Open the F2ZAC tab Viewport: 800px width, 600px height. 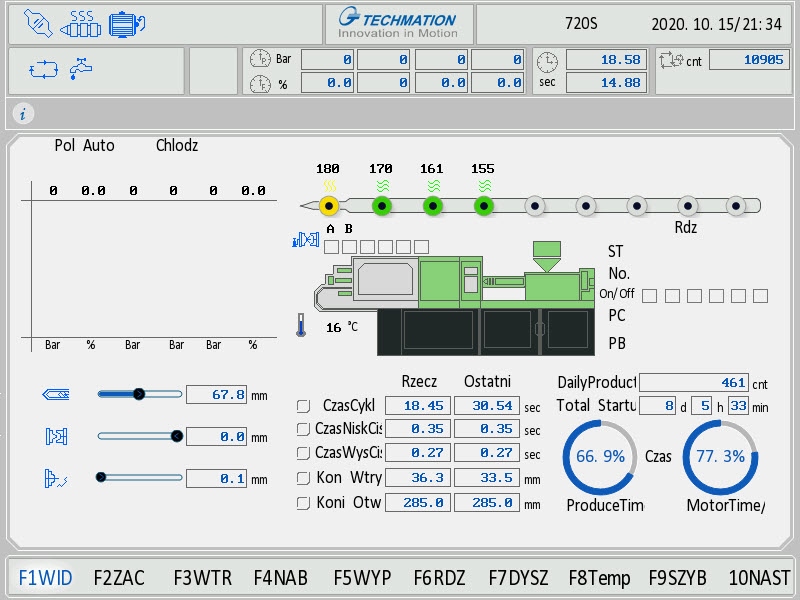point(119,578)
